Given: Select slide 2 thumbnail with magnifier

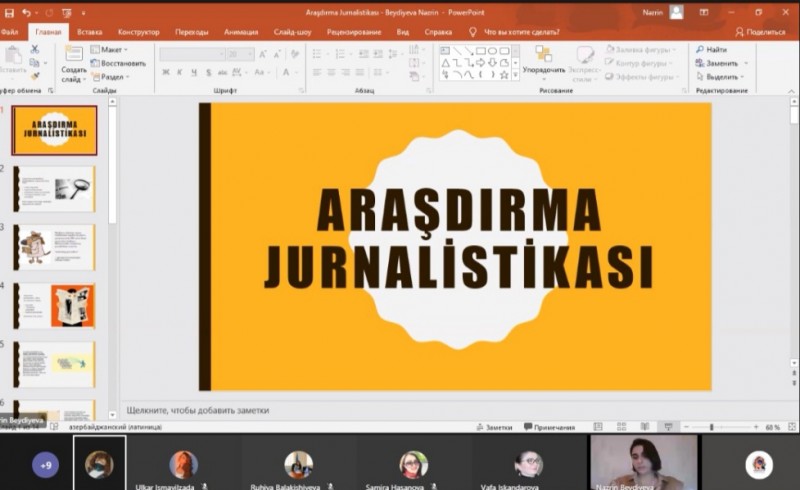Looking at the screenshot, I should pos(54,189).
